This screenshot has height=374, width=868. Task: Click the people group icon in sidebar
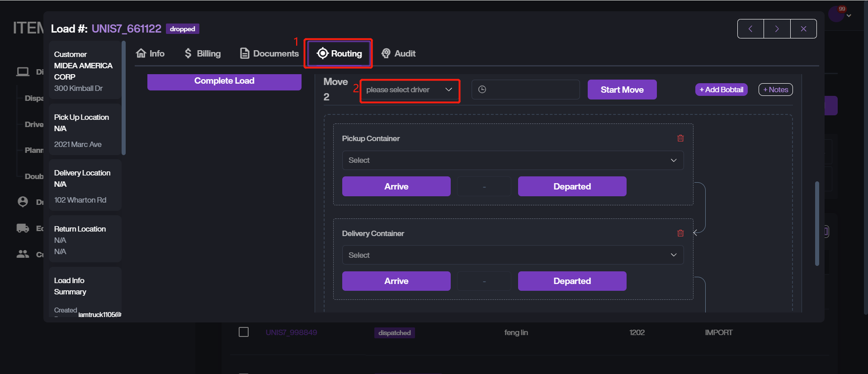(x=23, y=254)
